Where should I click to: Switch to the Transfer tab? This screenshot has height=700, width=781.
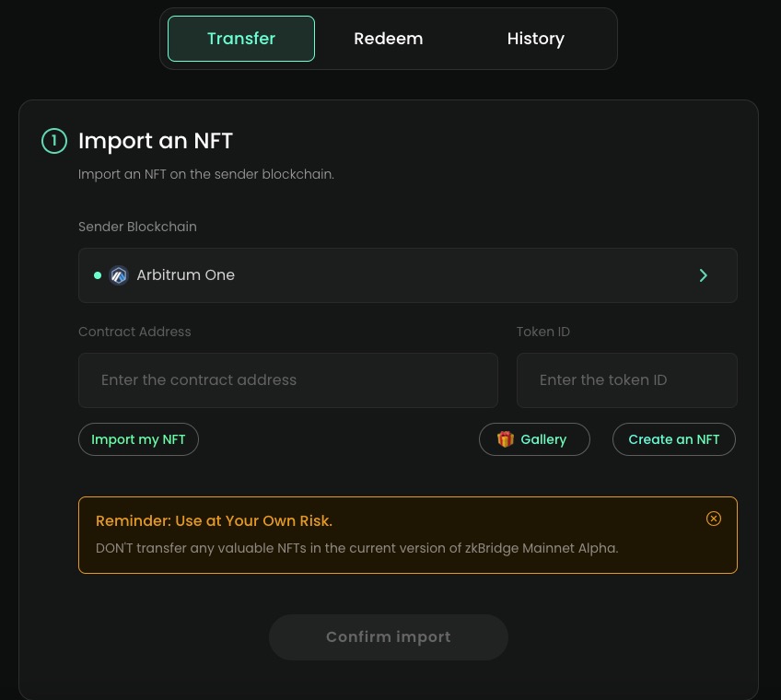coord(241,39)
